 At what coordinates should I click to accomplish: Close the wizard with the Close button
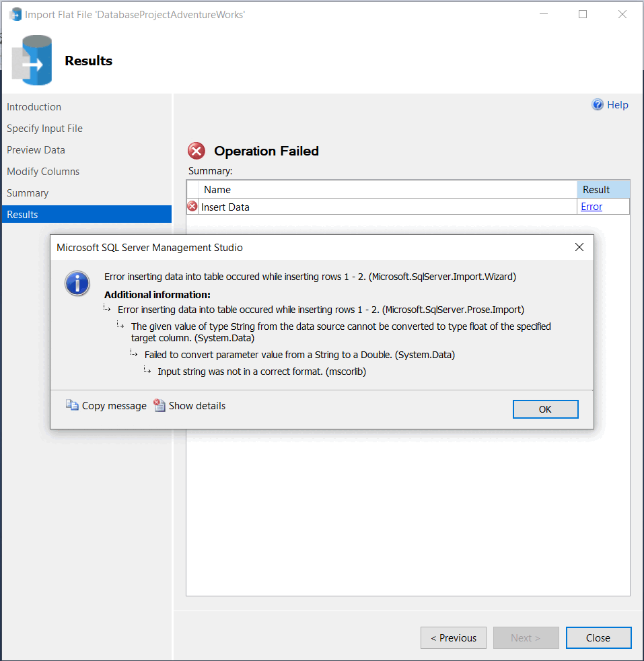coord(598,637)
